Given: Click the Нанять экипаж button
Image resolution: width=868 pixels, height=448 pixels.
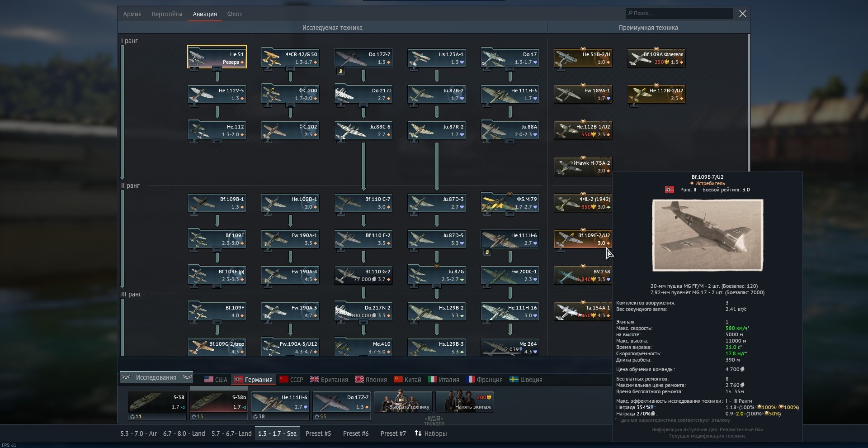Looking at the screenshot, I should click(x=465, y=402).
